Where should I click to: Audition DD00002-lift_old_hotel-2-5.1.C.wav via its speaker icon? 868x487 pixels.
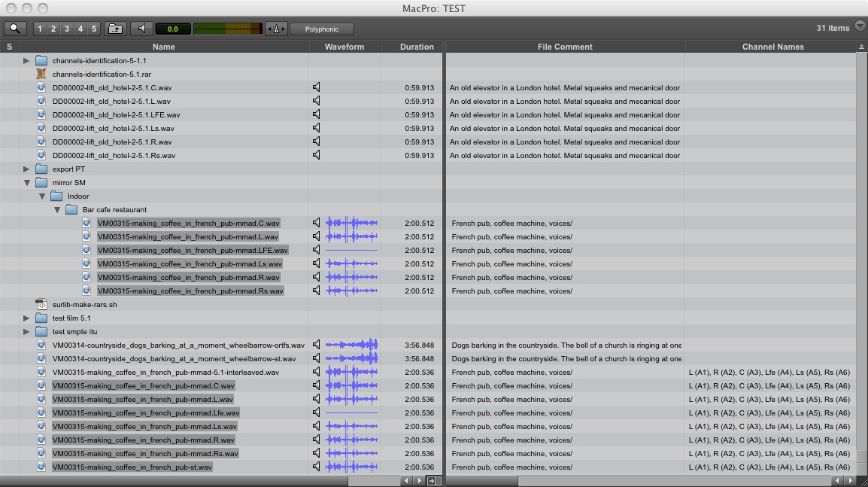tap(317, 87)
